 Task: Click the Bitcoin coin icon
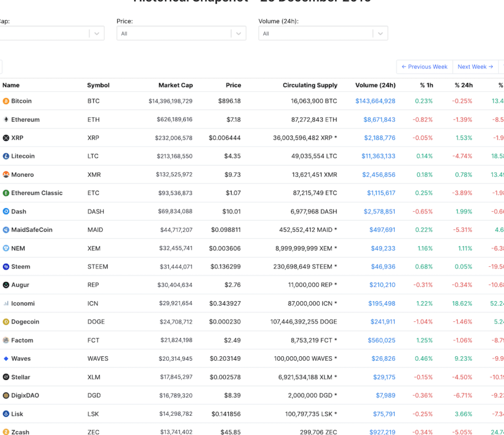pos(6,101)
